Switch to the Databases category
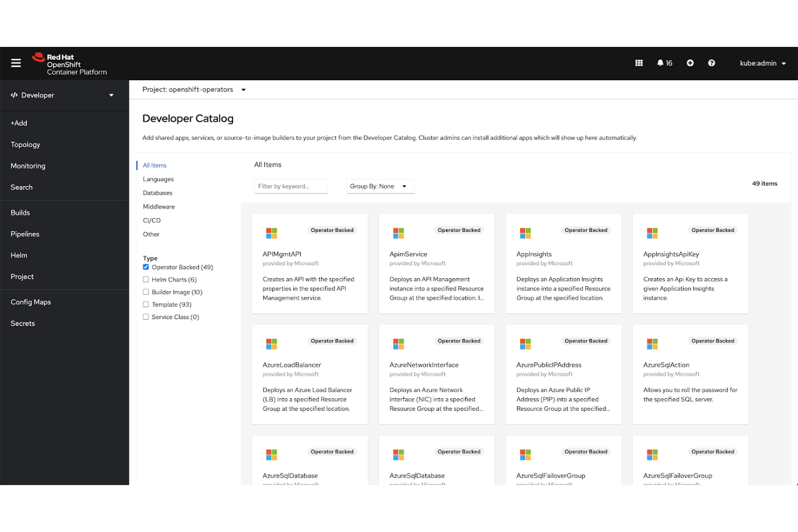The image size is (798, 532). pyautogui.click(x=157, y=192)
